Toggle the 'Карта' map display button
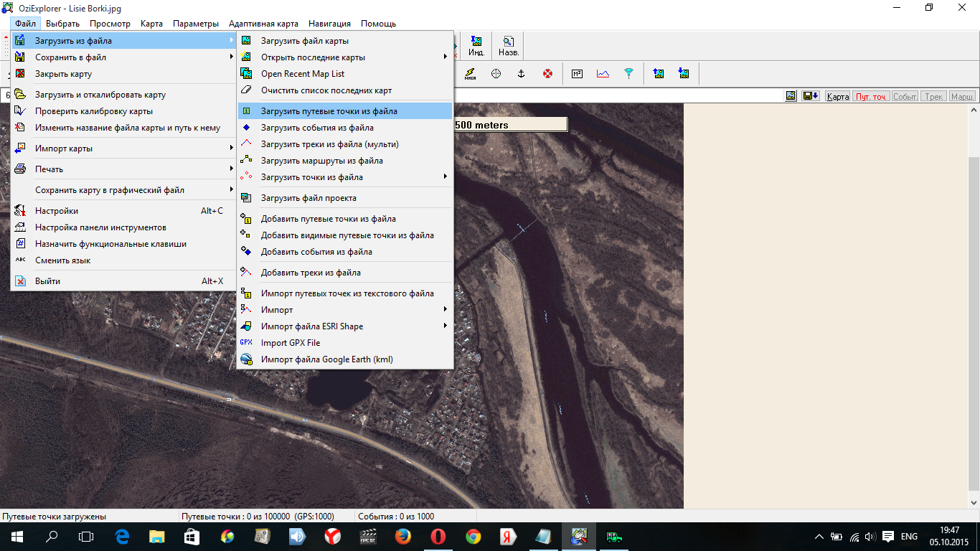The height and width of the screenshot is (551, 980). click(837, 96)
